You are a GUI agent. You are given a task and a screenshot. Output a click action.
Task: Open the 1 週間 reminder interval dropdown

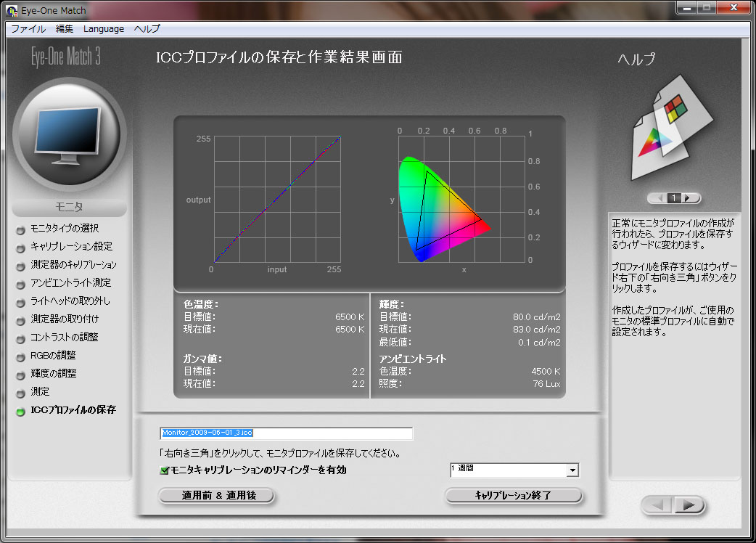pos(572,470)
